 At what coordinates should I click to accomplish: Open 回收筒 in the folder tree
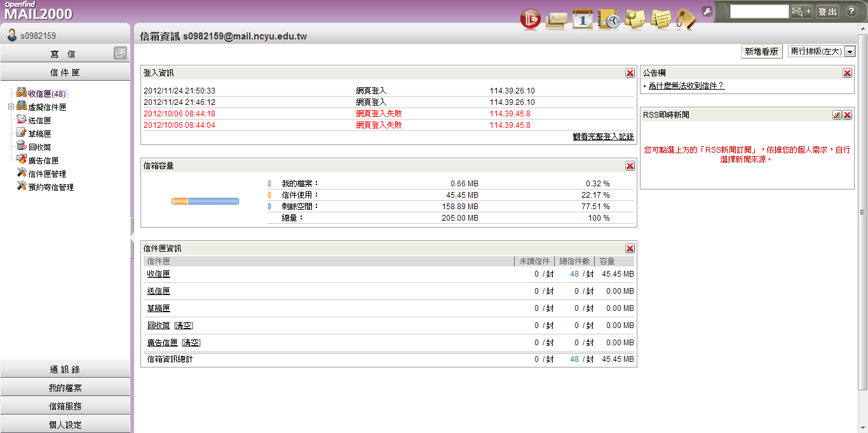click(x=39, y=148)
